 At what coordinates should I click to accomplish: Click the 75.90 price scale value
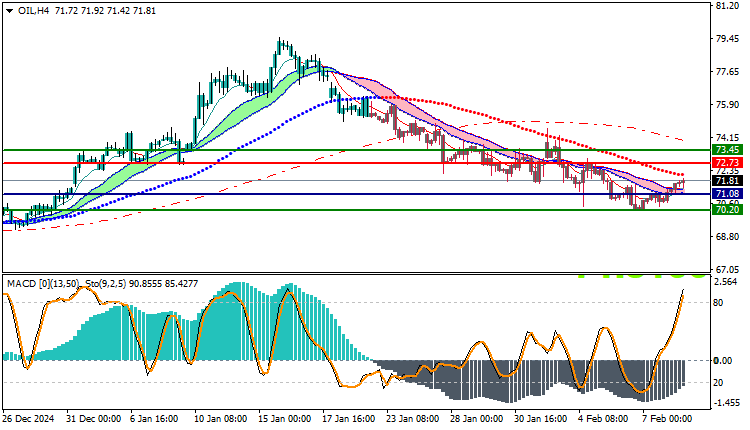(x=728, y=105)
